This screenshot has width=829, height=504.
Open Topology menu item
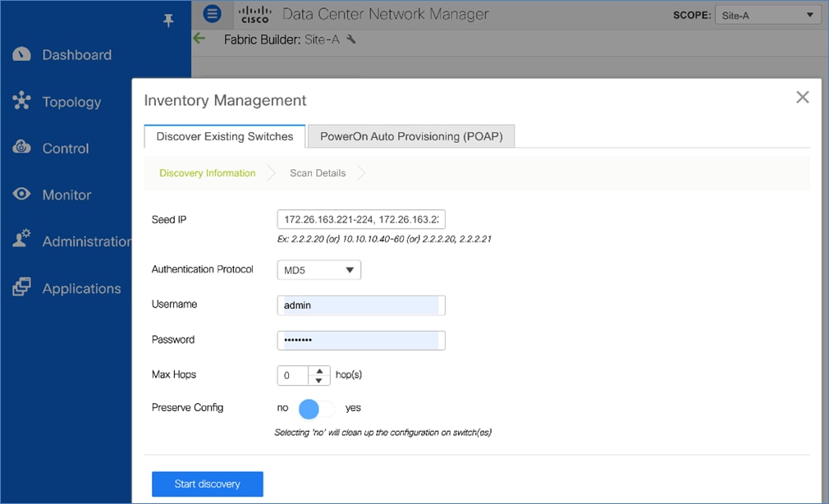click(72, 102)
